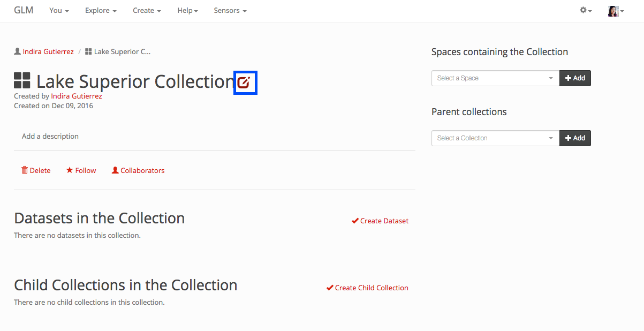This screenshot has height=331, width=644.
Task: Open the user avatar profile menu
Action: click(x=615, y=11)
